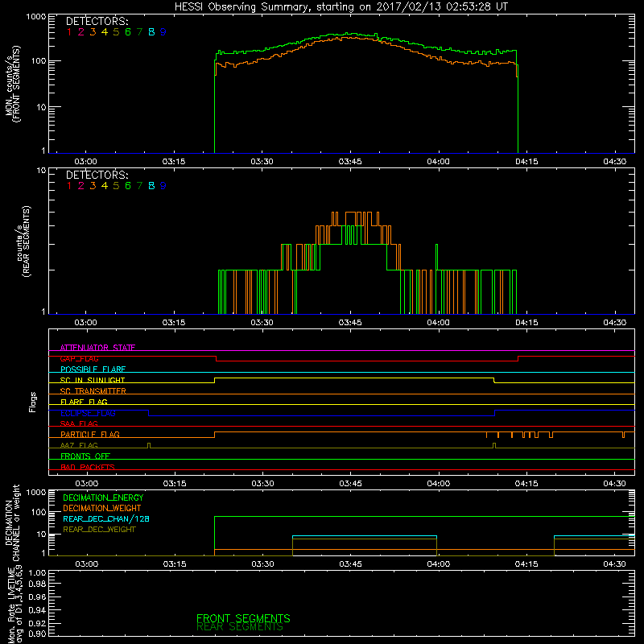Pick detector 4 in rear segments legend
This screenshot has width=644, height=644.
[x=105, y=186]
